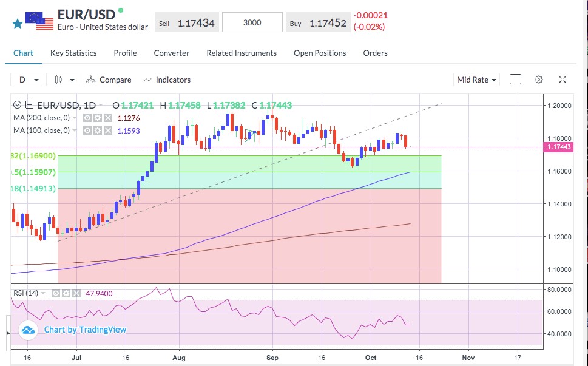Click the close value C 1.17443
This screenshot has height=366, width=588.
click(x=271, y=106)
